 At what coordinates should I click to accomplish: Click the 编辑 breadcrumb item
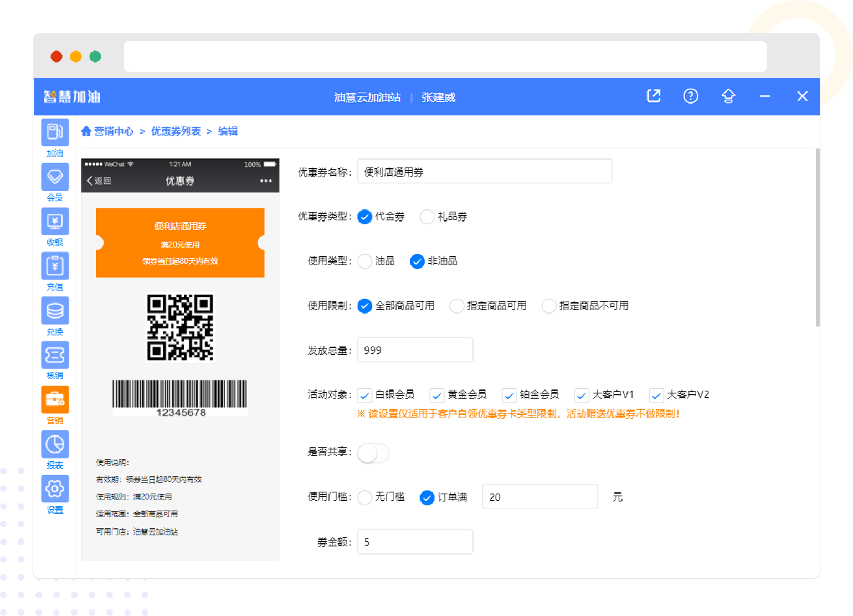coord(228,131)
